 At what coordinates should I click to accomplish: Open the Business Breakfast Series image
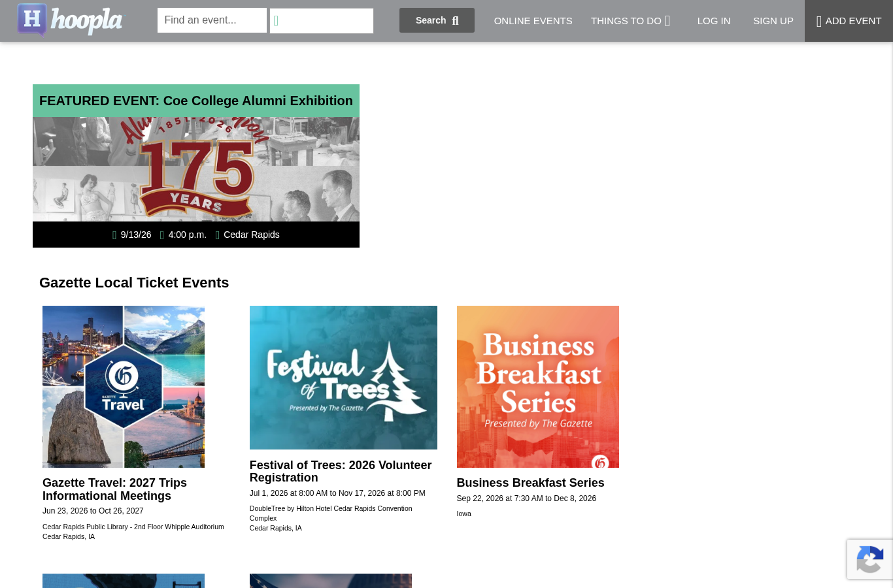coord(538,387)
